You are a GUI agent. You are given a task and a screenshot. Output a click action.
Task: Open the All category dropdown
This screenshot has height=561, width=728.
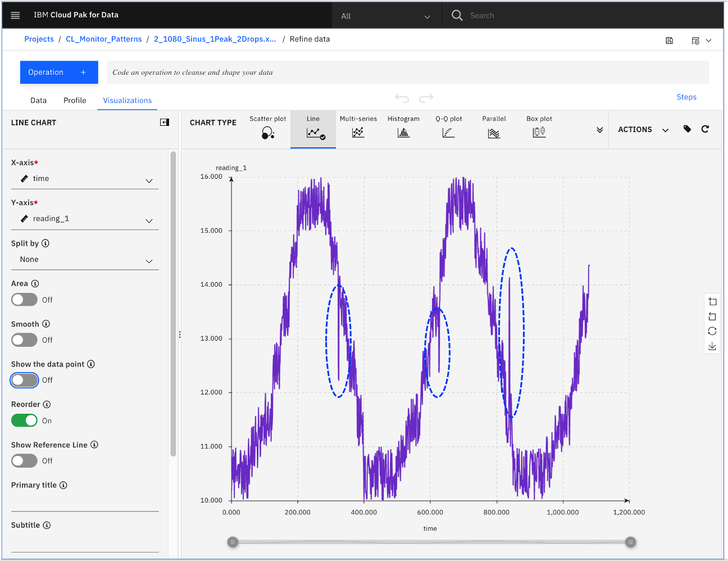point(386,16)
